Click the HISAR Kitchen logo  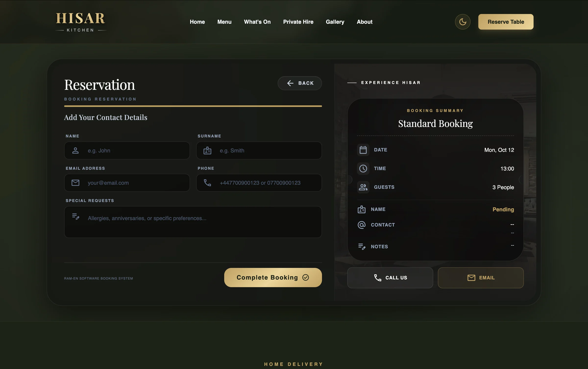(81, 22)
